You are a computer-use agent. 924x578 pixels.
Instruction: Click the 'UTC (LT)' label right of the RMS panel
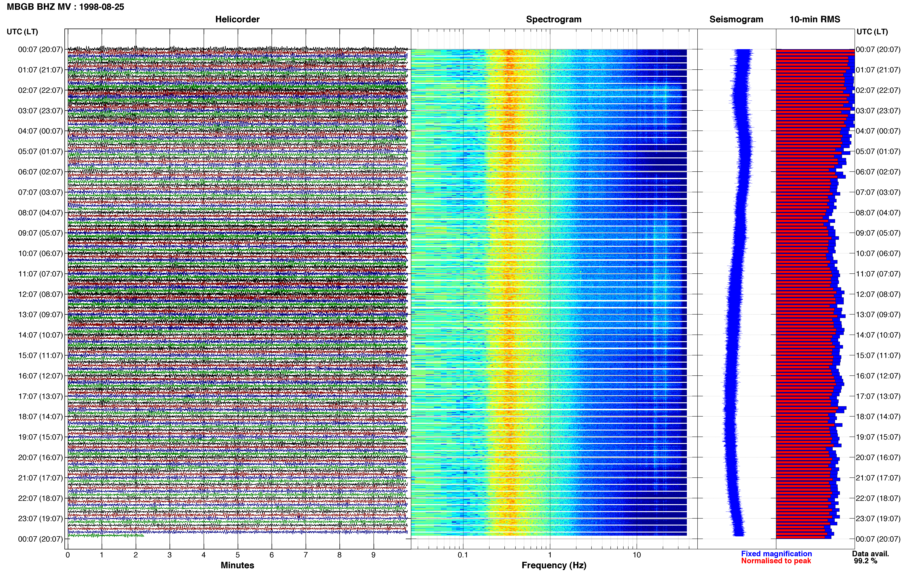872,32
